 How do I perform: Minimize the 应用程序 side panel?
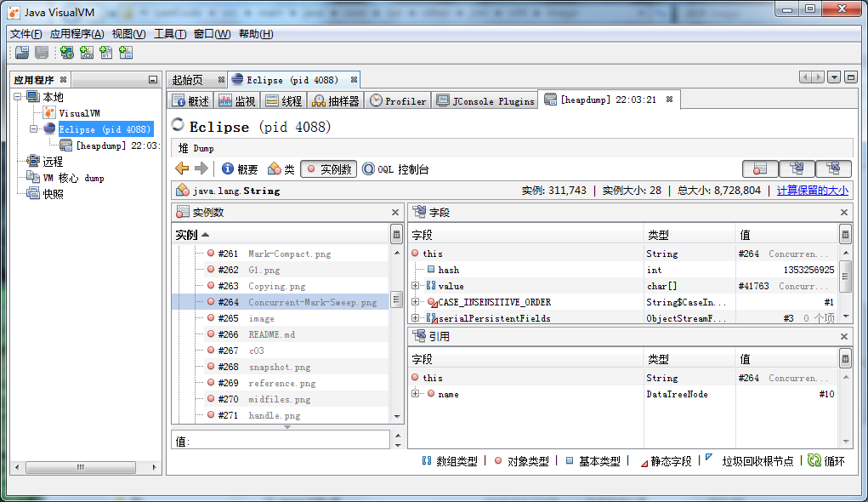(x=153, y=80)
